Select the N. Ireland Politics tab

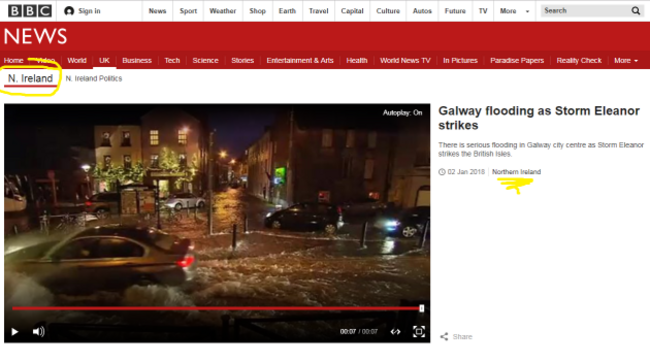tap(94, 78)
